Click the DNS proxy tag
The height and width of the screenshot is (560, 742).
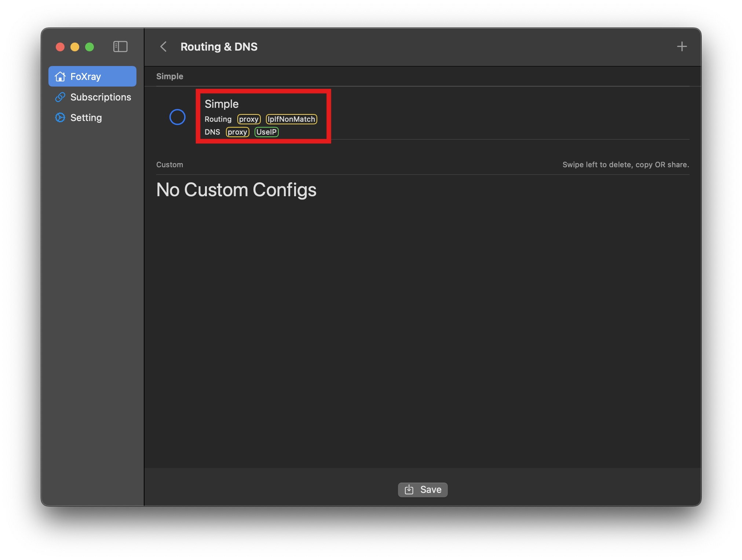(237, 132)
